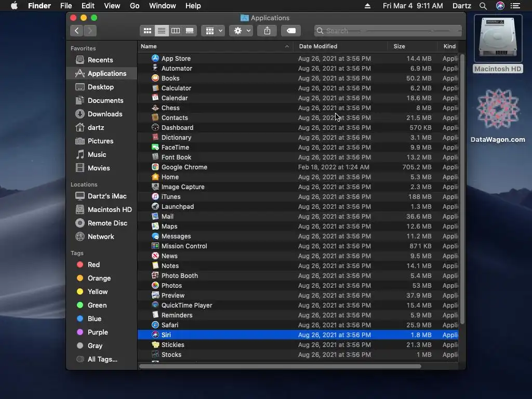The height and width of the screenshot is (399, 532).
Task: Select the Dashboard app icon
Action: tap(155, 128)
